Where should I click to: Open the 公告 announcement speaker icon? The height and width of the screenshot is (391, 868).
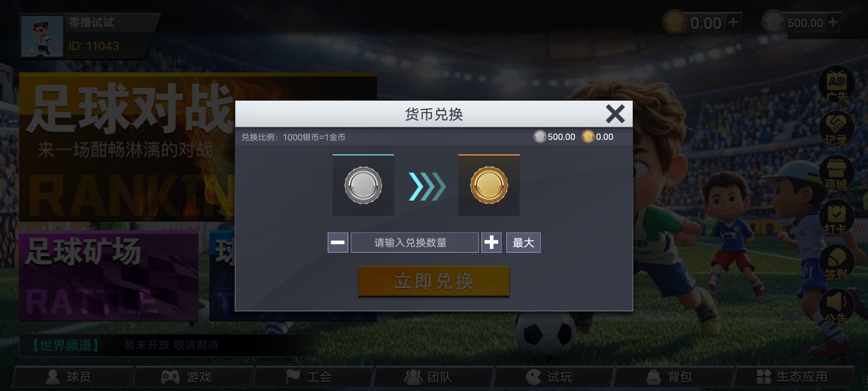pyautogui.click(x=837, y=307)
